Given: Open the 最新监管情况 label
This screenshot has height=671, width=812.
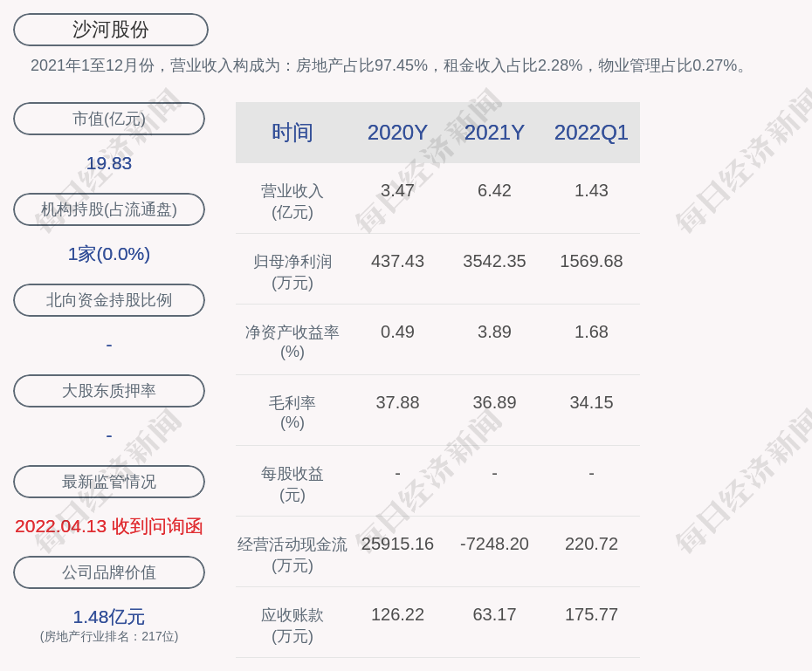Looking at the screenshot, I should (109, 482).
